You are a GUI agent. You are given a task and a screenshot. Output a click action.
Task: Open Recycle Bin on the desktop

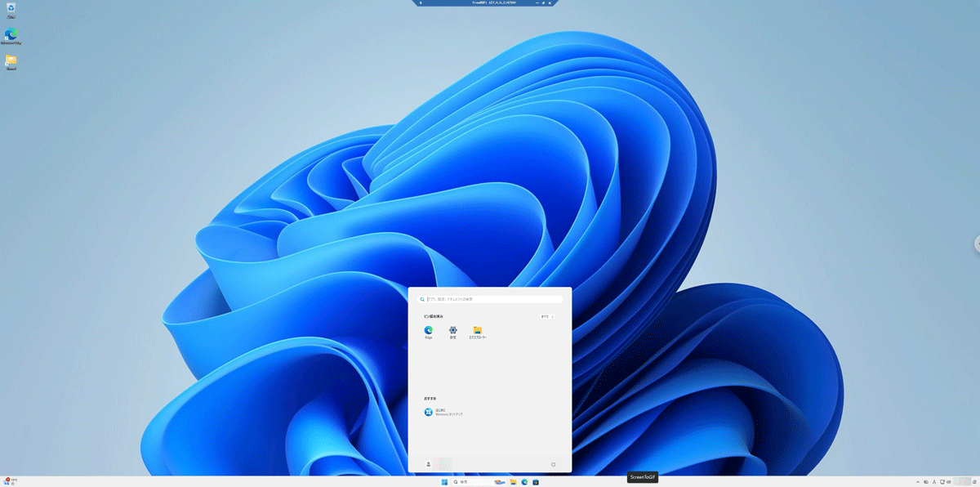click(x=11, y=10)
